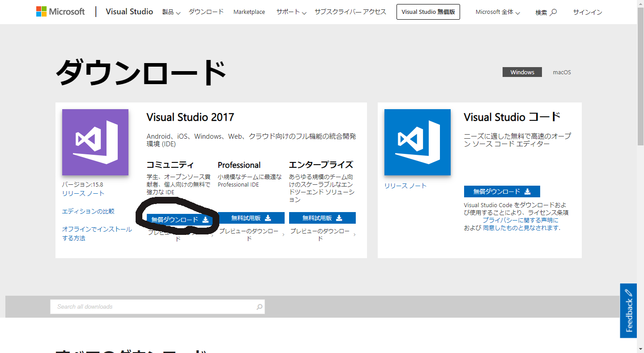644x353 pixels.
Task: Open the Feedback side tab
Action: coord(628,310)
